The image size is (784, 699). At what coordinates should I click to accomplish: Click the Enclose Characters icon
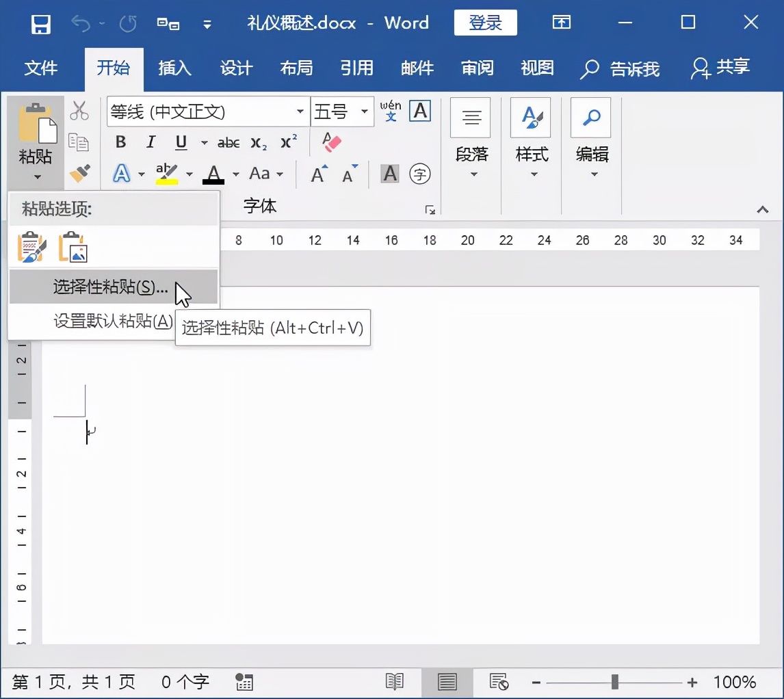click(419, 173)
